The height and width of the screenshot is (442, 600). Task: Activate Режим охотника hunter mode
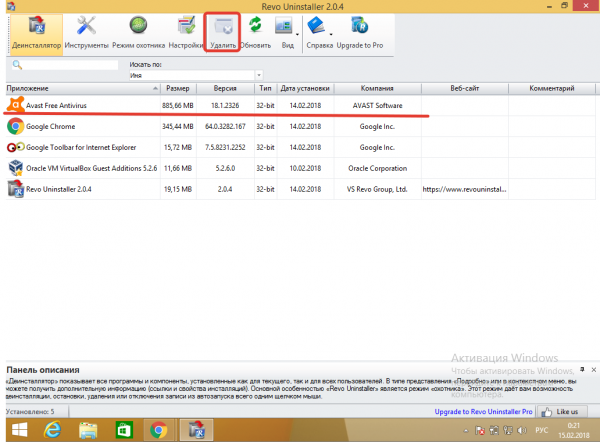(138, 26)
